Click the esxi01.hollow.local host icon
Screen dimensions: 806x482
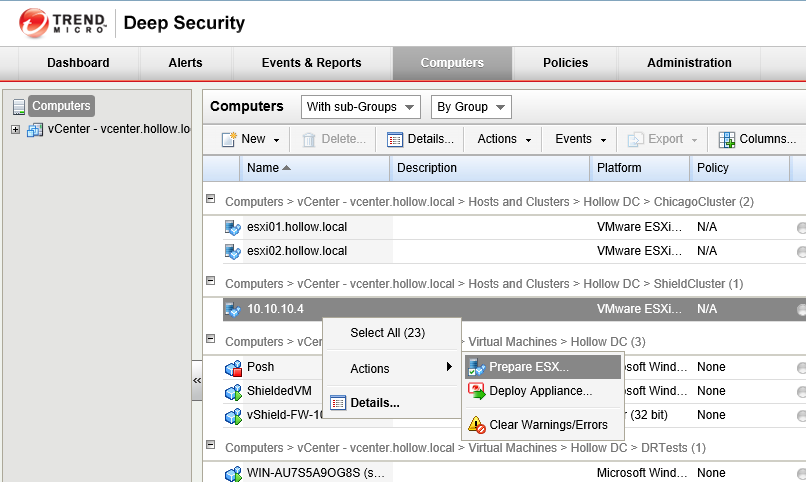(233, 227)
